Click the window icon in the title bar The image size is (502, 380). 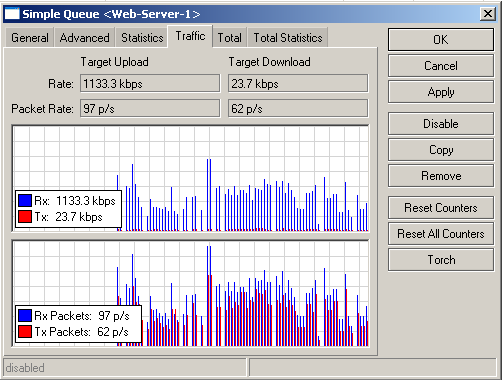click(12, 14)
